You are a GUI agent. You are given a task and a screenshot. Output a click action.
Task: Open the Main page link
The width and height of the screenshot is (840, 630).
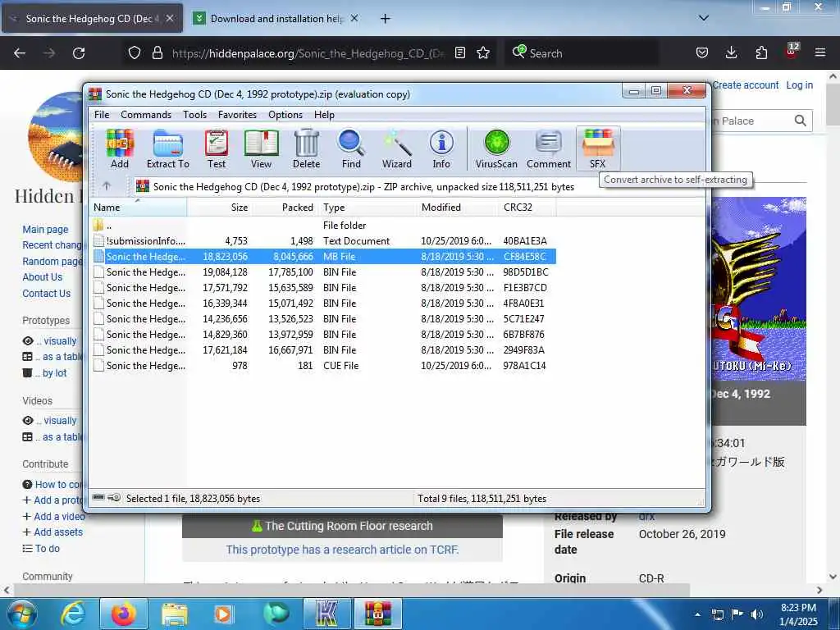point(46,230)
